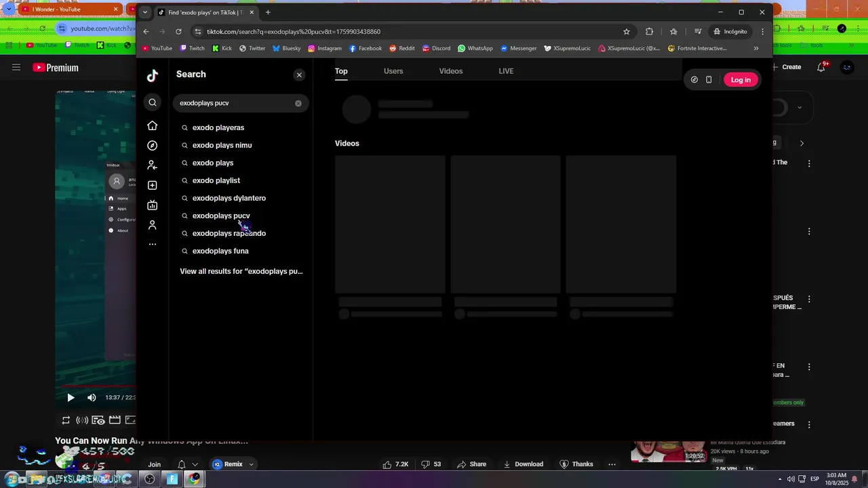Close the TikTok search browser tab
Viewport: 868px width, 488px height.
tap(252, 12)
